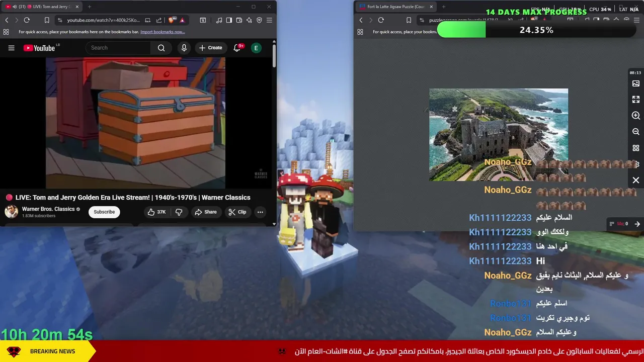The height and width of the screenshot is (362, 644).
Task: Click the YouTube search field
Action: click(x=118, y=48)
